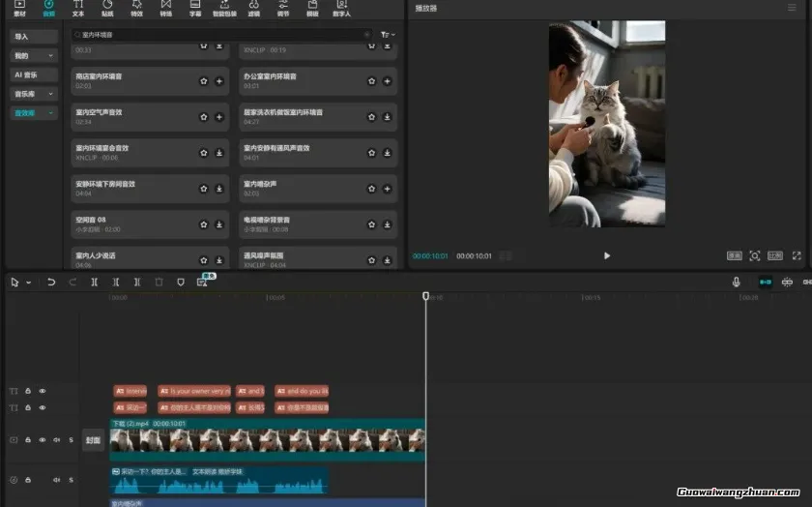This screenshot has width=812, height=507.
Task: Click the 封面 cover button
Action: pyautogui.click(x=93, y=440)
